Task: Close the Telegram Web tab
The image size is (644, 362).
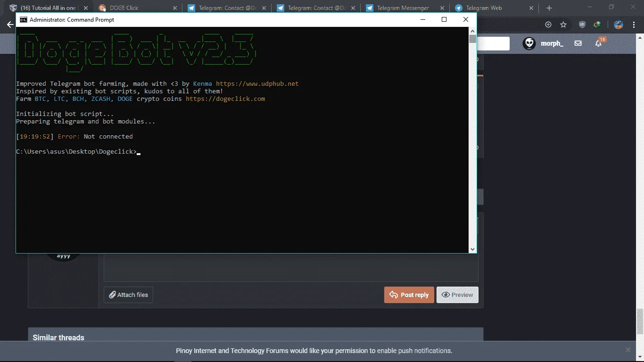Action: [531, 8]
